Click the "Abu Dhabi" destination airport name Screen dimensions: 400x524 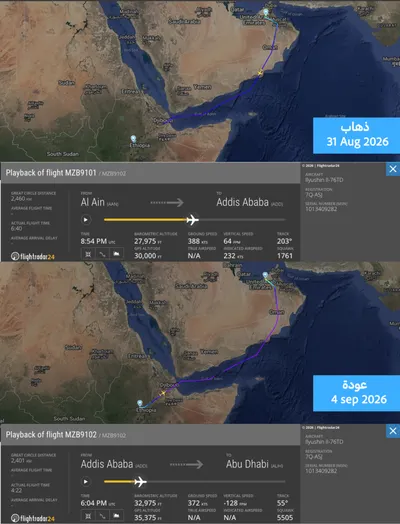pyautogui.click(x=247, y=464)
